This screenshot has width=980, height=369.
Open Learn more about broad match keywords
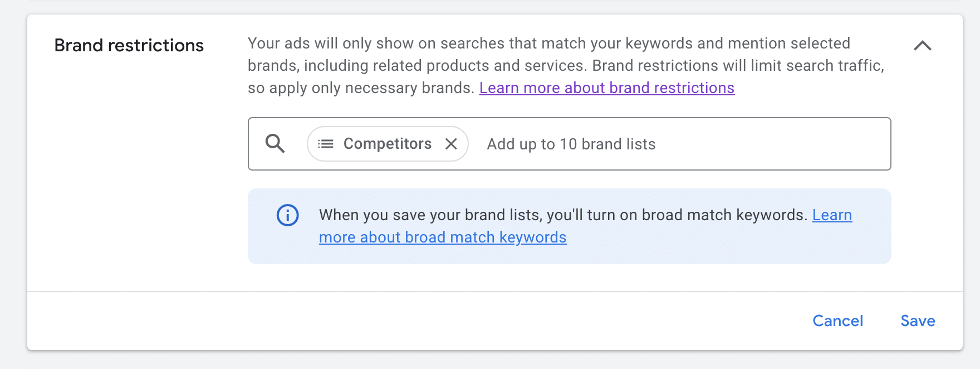click(443, 237)
